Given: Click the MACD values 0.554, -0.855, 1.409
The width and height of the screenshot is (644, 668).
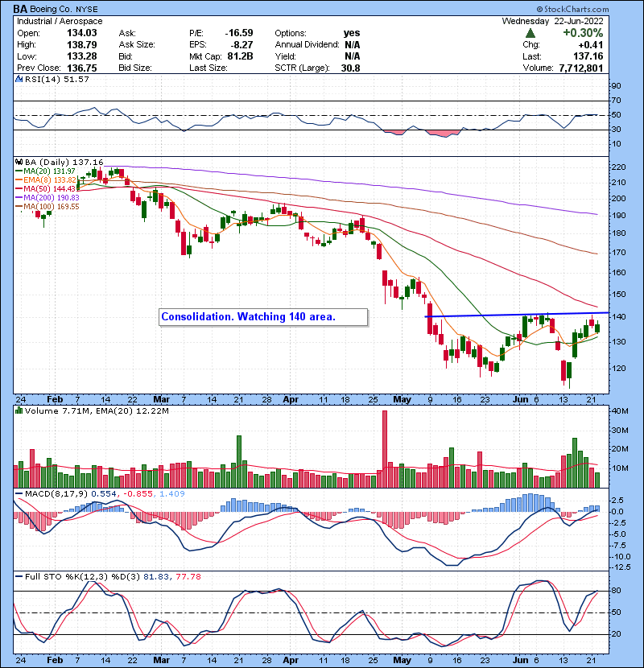Looking at the screenshot, I should 138,494.
